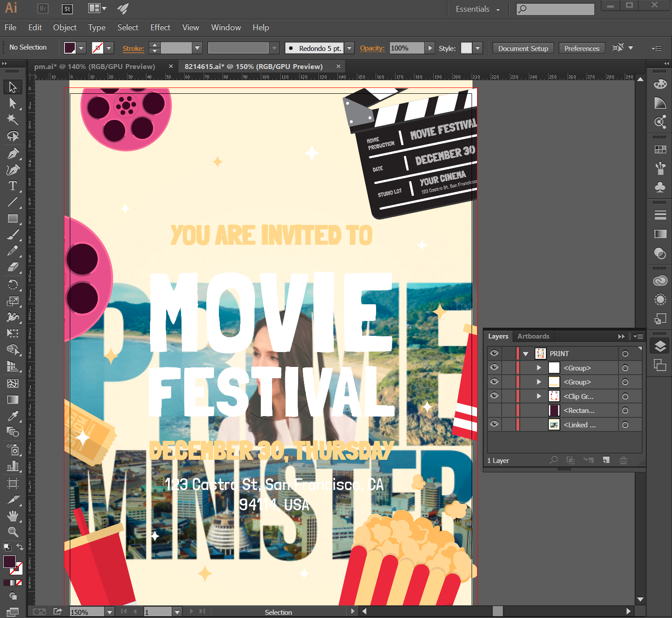Collapse the PRINT layer tree
This screenshot has width=672, height=618.
pos(525,354)
